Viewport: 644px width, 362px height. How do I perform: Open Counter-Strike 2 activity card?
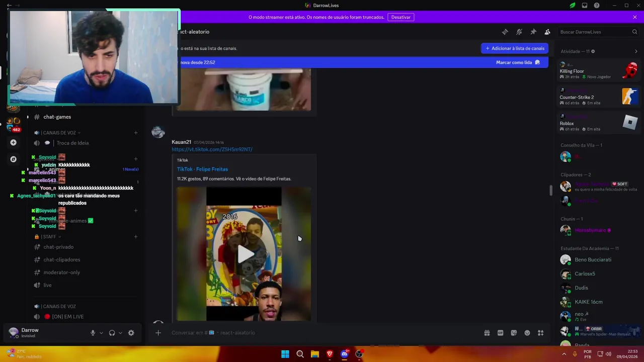click(598, 97)
